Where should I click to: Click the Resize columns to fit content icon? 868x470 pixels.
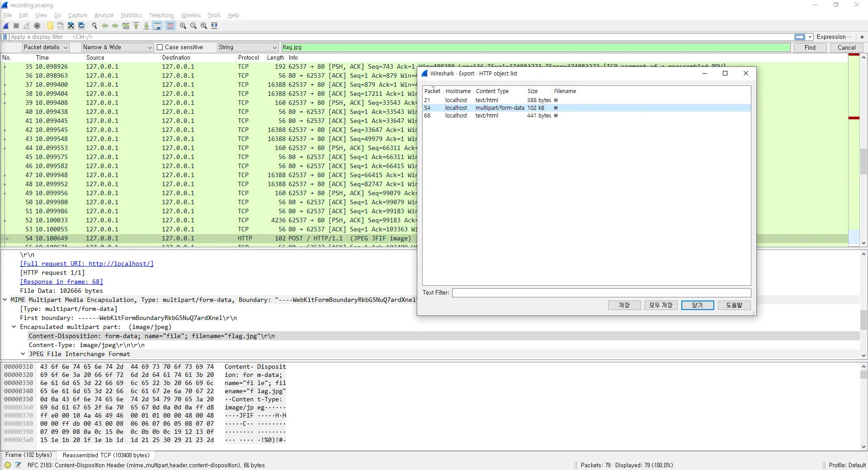pyautogui.click(x=214, y=26)
